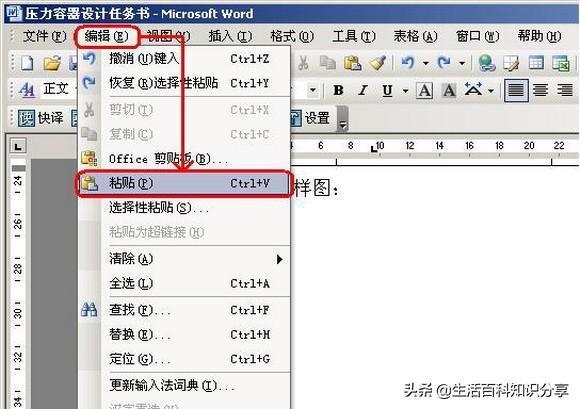Click the Insert Excel Worksheet icon
Screen dimensions: 580x409
tap(561, 63)
